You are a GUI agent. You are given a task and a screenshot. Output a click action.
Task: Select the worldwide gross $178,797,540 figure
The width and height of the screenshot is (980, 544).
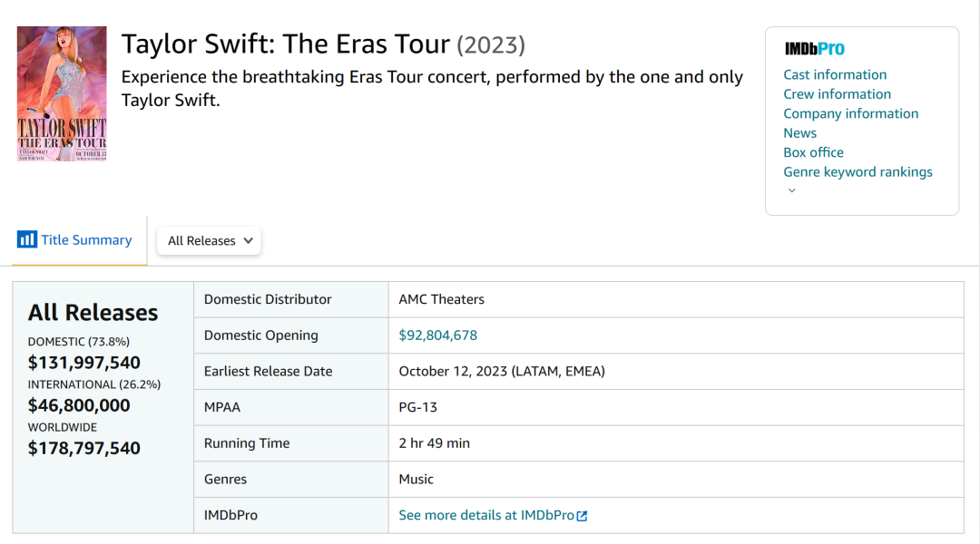84,448
